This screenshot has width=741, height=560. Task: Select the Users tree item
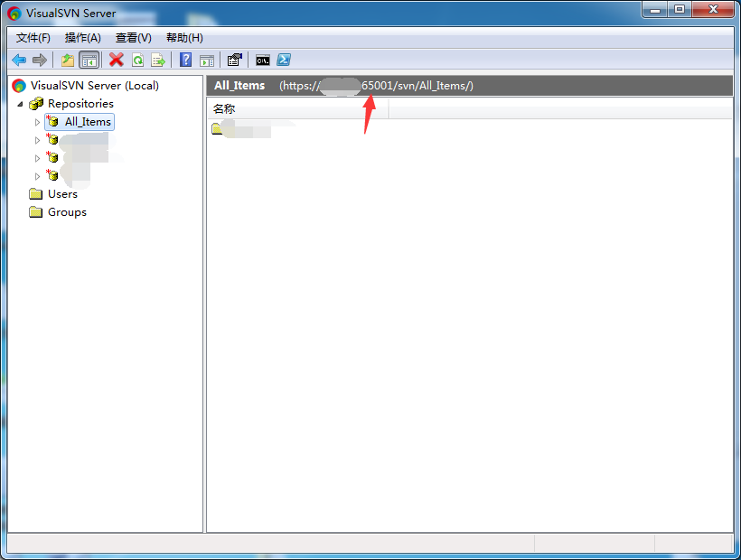tap(62, 194)
